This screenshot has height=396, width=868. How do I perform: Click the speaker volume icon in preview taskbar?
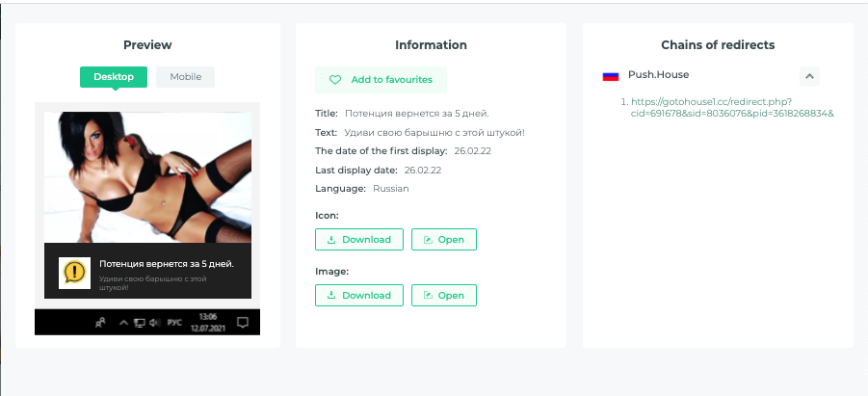(x=154, y=323)
